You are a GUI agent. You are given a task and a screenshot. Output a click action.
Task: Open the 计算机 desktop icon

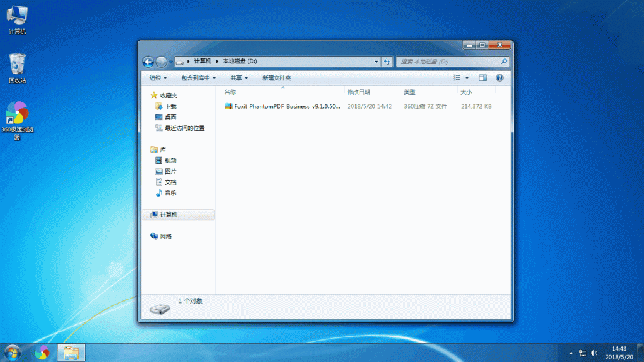click(x=17, y=19)
